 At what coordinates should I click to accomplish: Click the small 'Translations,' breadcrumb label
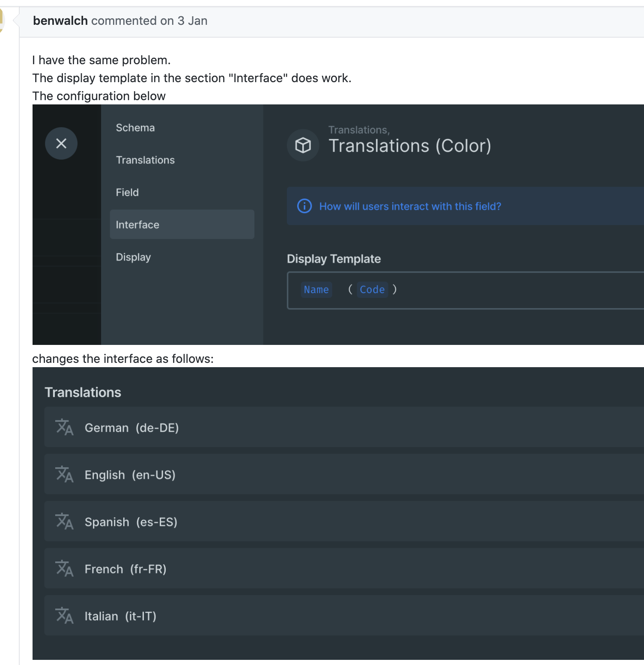pyautogui.click(x=359, y=130)
